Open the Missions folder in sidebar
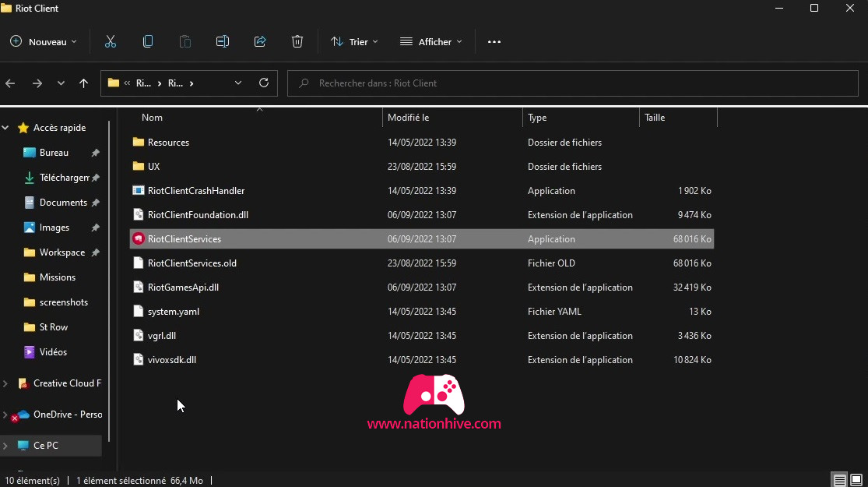Viewport: 868px width, 487px height. click(x=57, y=277)
